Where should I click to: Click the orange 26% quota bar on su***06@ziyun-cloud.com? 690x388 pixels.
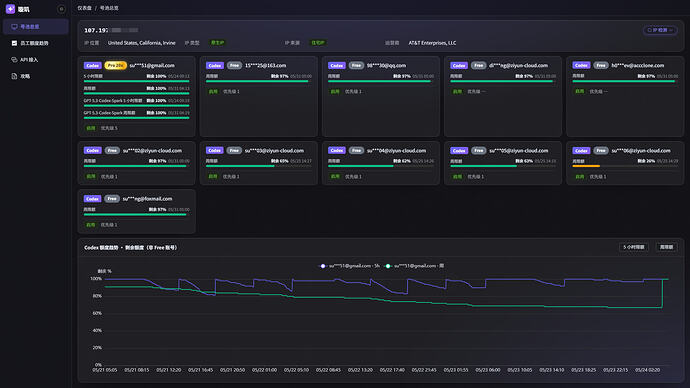click(625, 166)
